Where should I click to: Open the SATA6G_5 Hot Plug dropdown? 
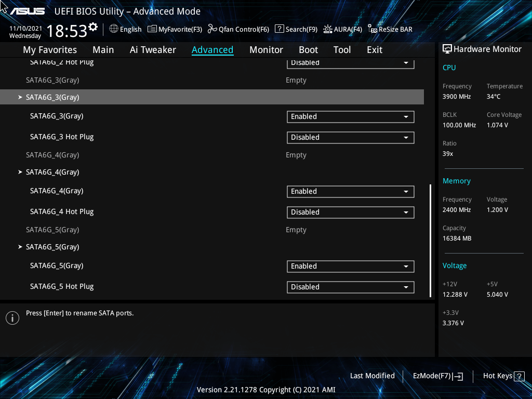(351, 287)
